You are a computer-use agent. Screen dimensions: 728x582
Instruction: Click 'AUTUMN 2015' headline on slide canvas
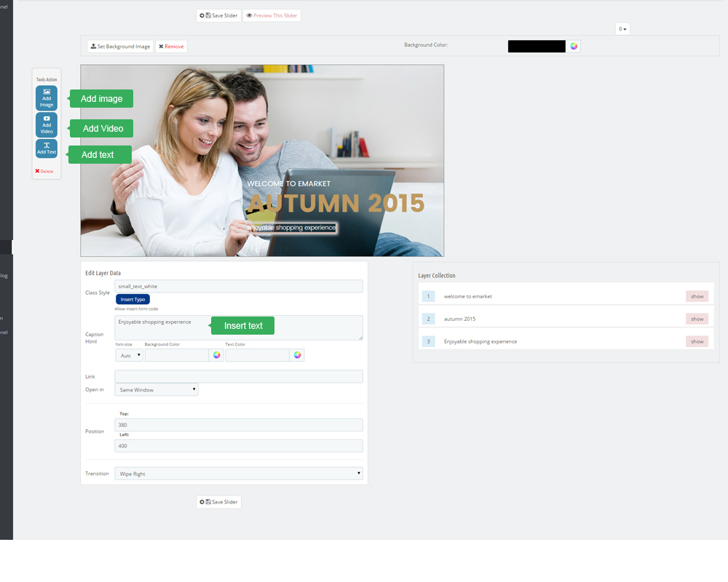(336, 203)
